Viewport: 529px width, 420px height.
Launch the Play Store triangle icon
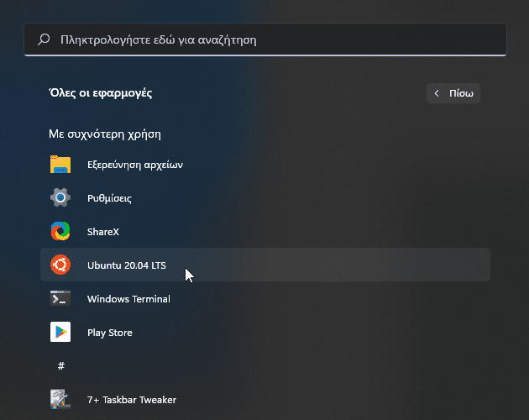[x=60, y=332]
